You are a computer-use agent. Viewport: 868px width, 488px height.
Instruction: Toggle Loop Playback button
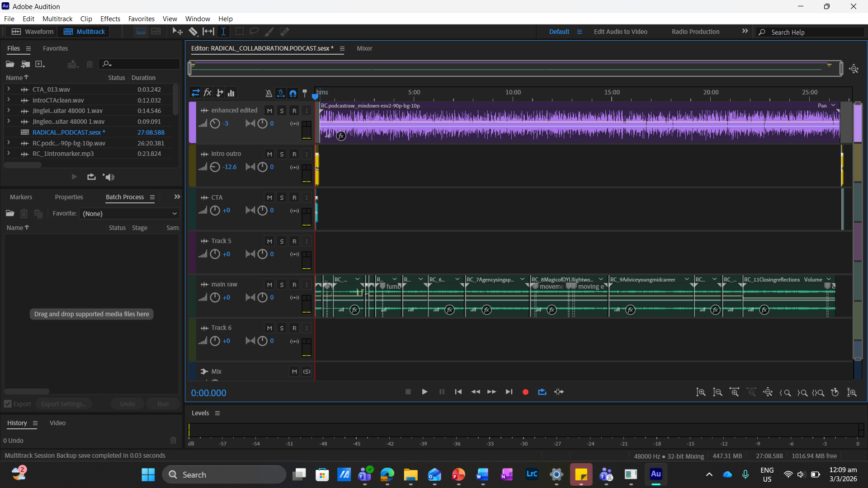pyautogui.click(x=542, y=392)
